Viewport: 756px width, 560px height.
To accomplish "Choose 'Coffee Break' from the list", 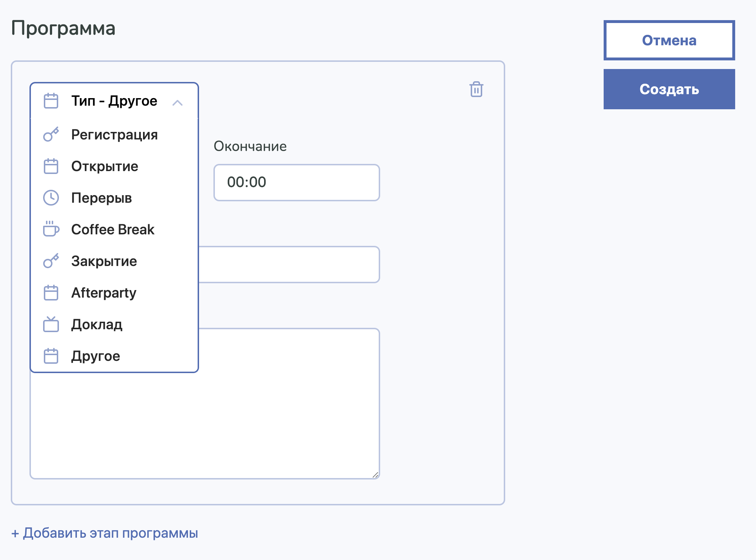I will click(x=113, y=230).
